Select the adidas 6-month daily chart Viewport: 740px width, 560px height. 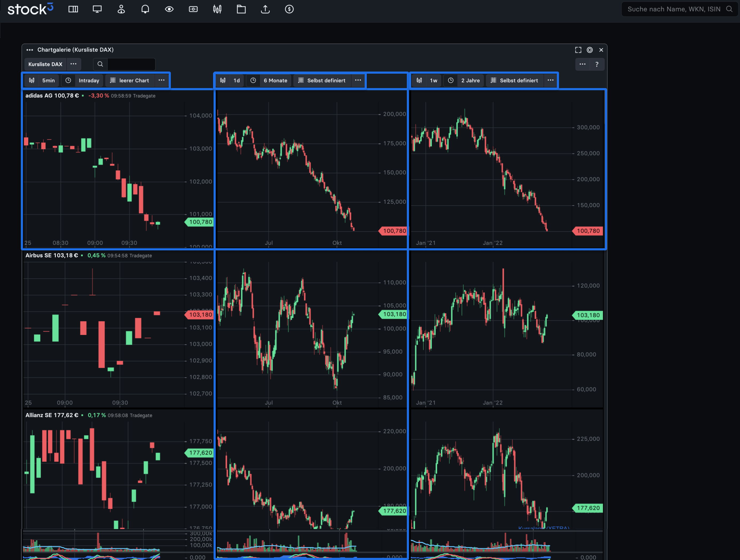(x=312, y=169)
